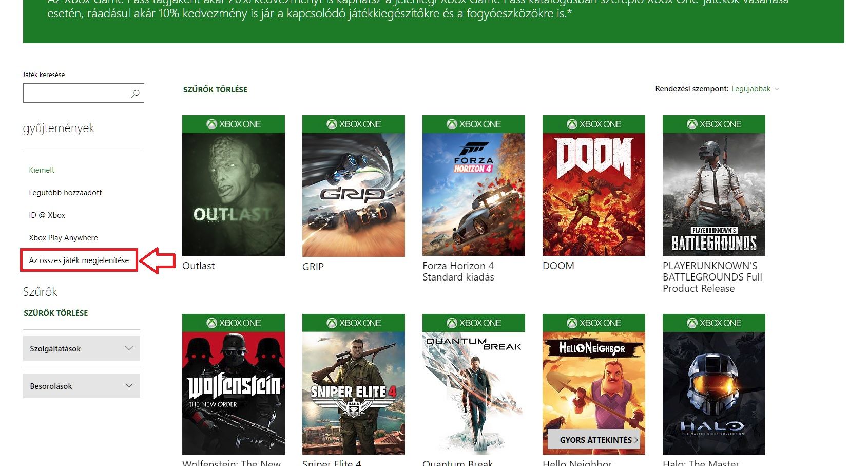The width and height of the screenshot is (868, 466).
Task: Choose Xbox Play Anywhere collection
Action: pos(63,238)
